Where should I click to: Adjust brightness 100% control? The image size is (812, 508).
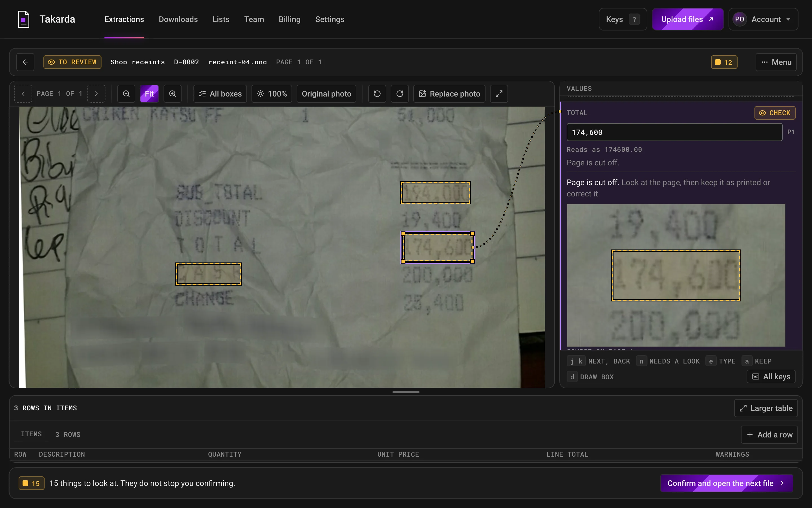coord(272,94)
